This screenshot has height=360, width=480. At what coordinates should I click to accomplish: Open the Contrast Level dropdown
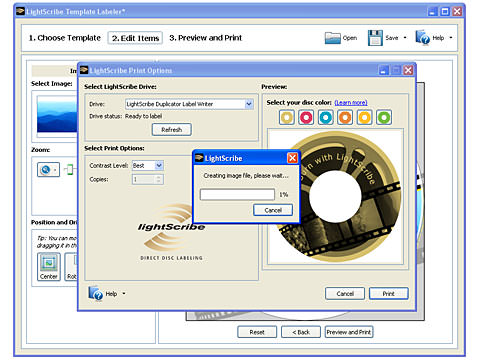tap(159, 165)
